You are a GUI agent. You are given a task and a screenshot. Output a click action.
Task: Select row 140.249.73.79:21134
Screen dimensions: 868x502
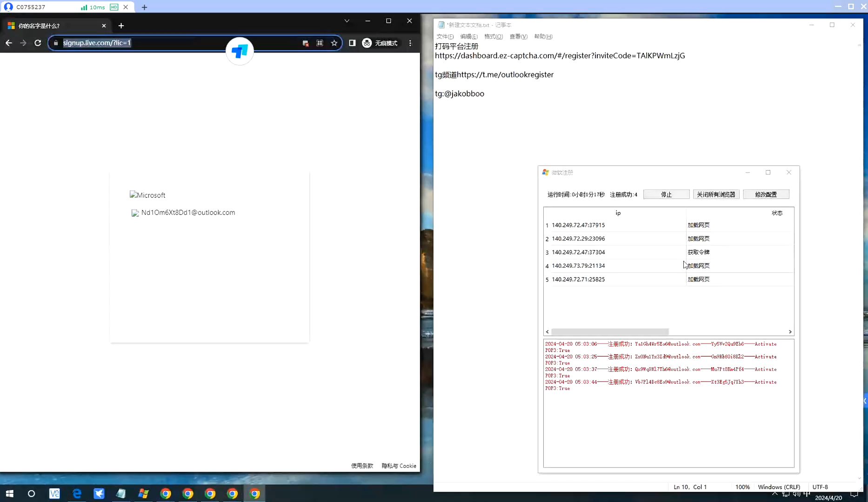[x=668, y=265]
